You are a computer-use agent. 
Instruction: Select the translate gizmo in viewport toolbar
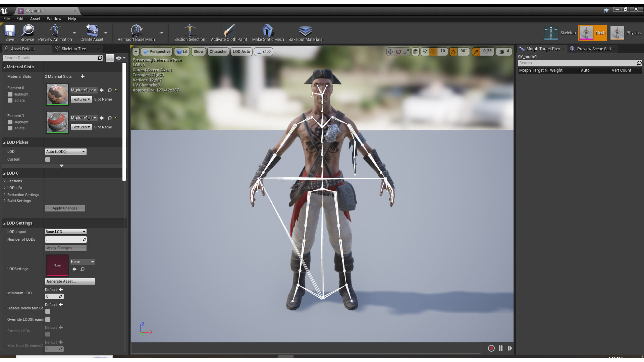pyautogui.click(x=390, y=52)
